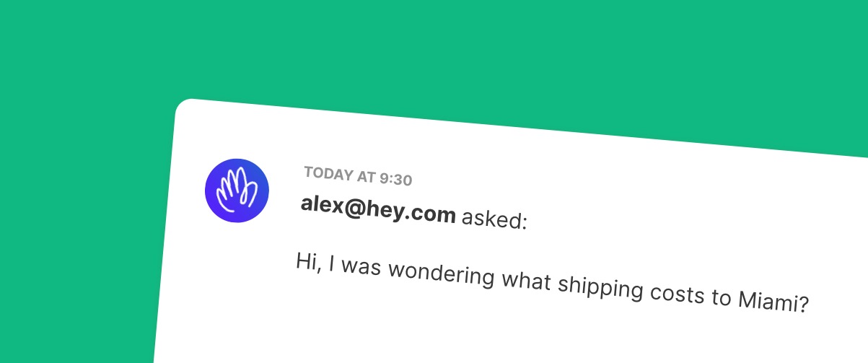Select the shipping costs message text
The image size is (868, 363).
click(x=551, y=283)
